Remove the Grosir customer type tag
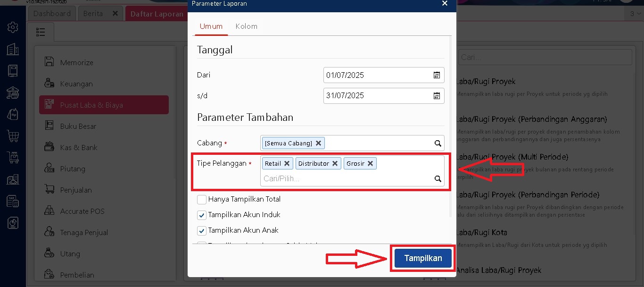The height and width of the screenshot is (287, 644). coord(371,163)
